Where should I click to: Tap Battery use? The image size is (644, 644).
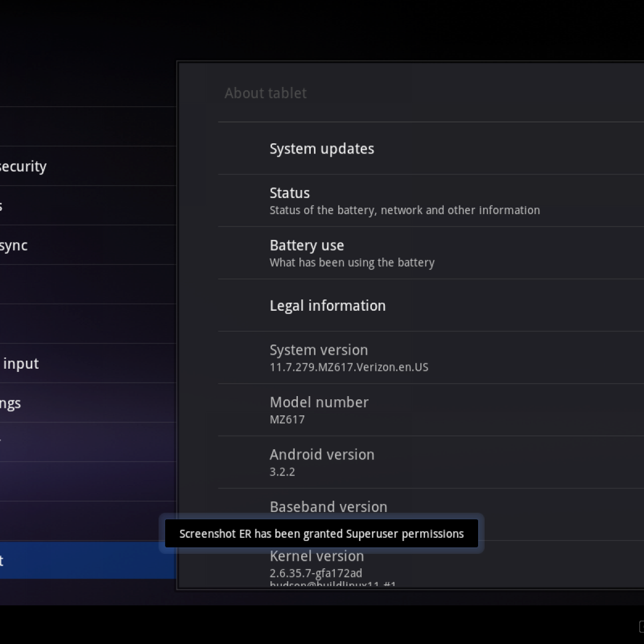tap(352, 253)
